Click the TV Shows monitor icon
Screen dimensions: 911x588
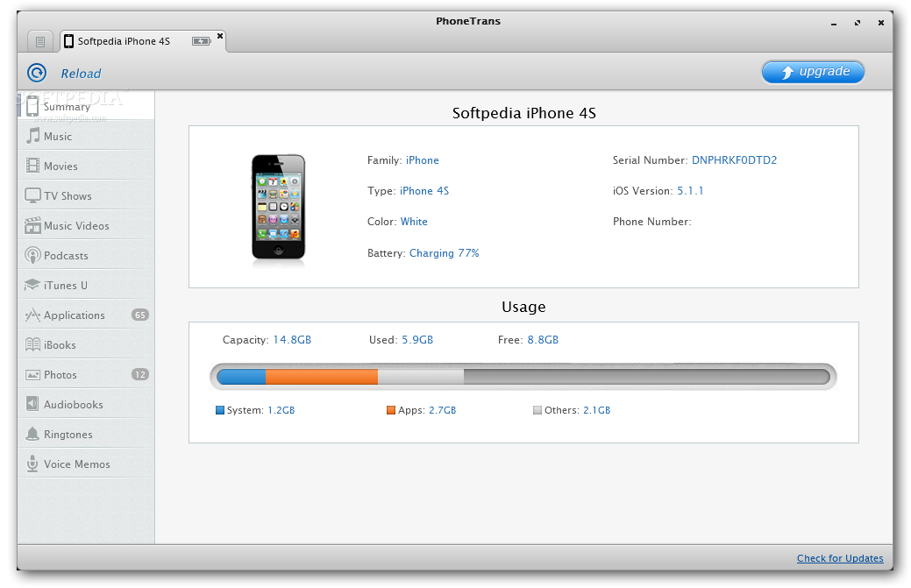[x=32, y=195]
